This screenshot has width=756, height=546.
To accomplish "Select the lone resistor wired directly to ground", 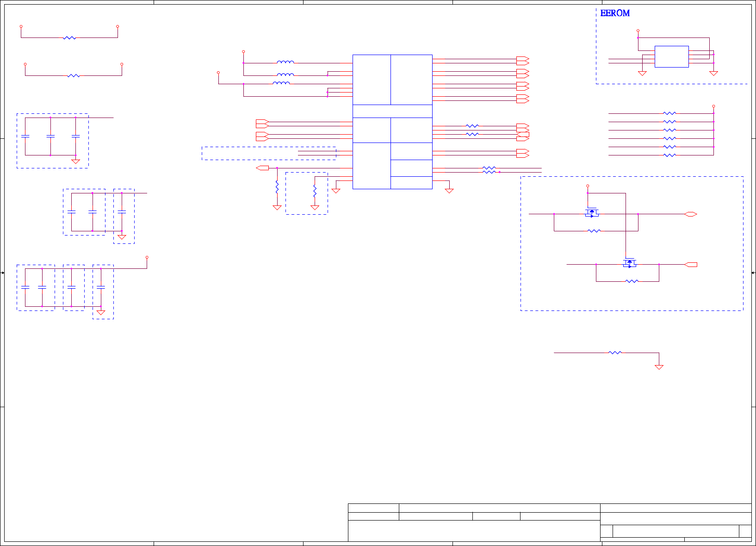I will tap(615, 353).
